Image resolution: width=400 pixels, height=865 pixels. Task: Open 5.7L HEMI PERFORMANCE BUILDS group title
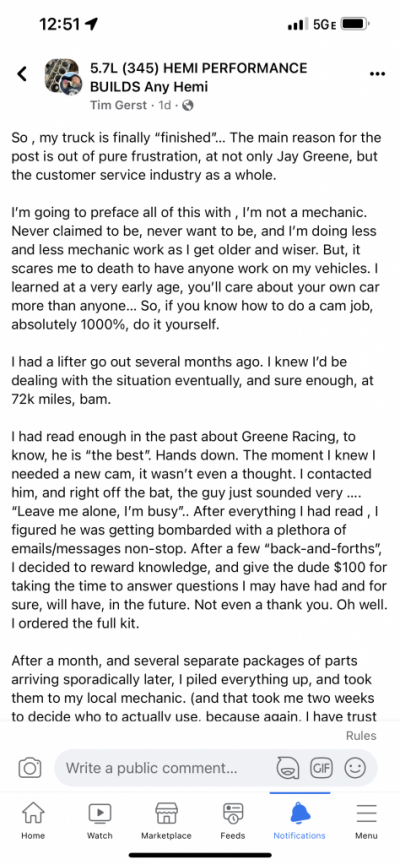(199, 77)
